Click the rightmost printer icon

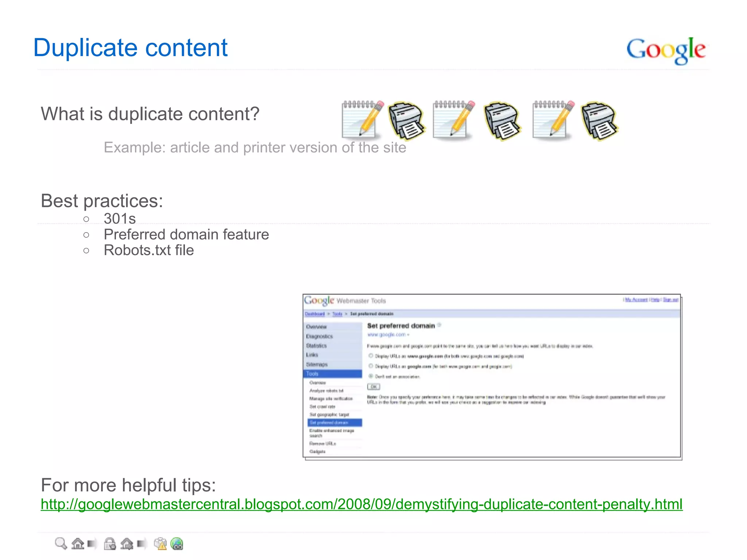[599, 121]
